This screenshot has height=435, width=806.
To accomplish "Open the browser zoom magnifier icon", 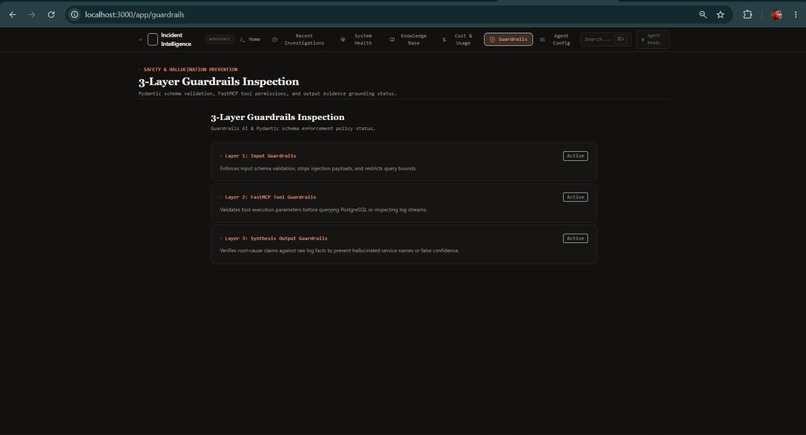I will 703,14.
